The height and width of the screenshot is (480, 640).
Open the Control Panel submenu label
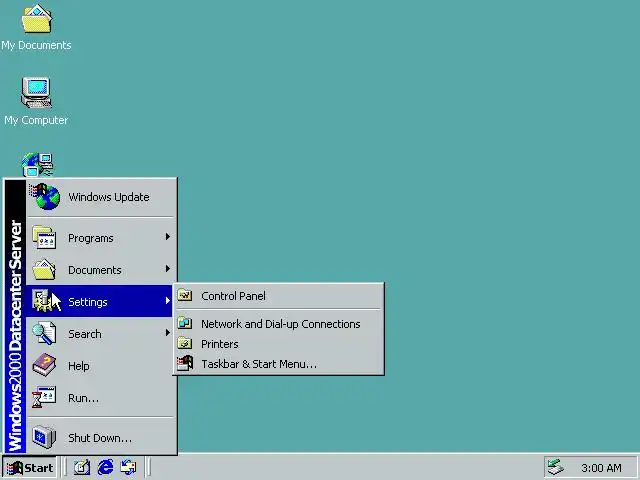coord(233,296)
